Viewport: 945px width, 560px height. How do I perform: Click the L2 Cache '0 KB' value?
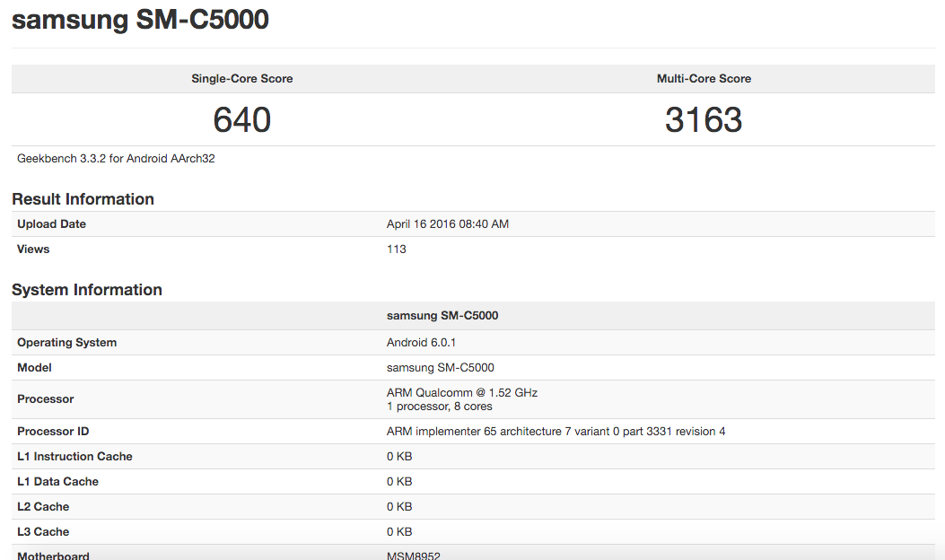coord(399,507)
